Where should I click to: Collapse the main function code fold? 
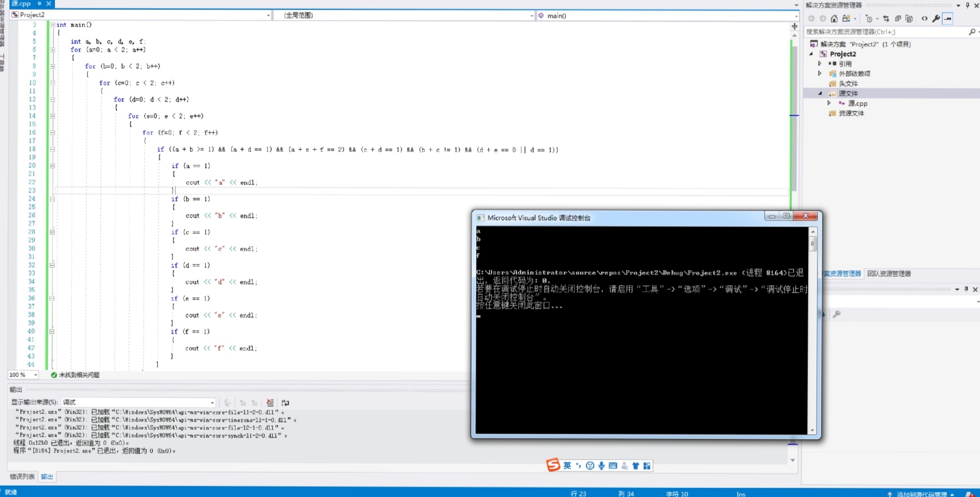[53, 25]
